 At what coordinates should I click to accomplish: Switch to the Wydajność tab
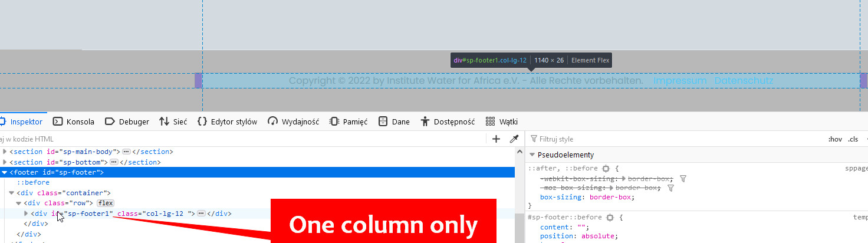tap(293, 121)
